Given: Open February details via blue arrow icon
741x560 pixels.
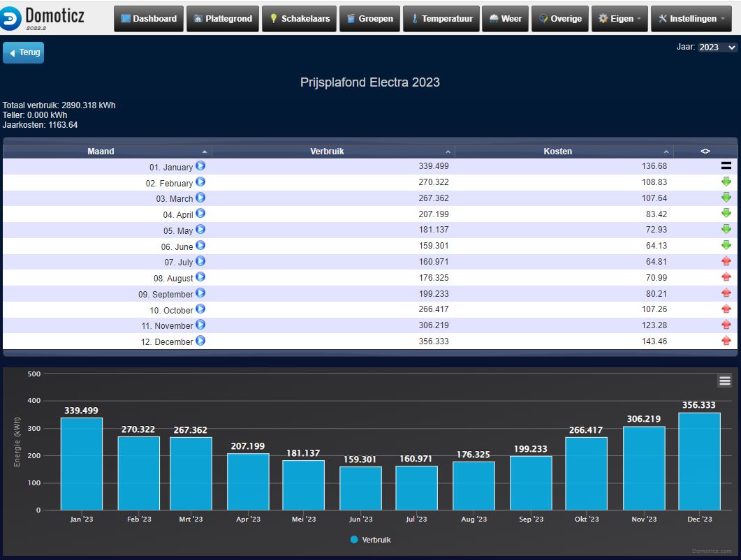Looking at the screenshot, I should pos(200,182).
